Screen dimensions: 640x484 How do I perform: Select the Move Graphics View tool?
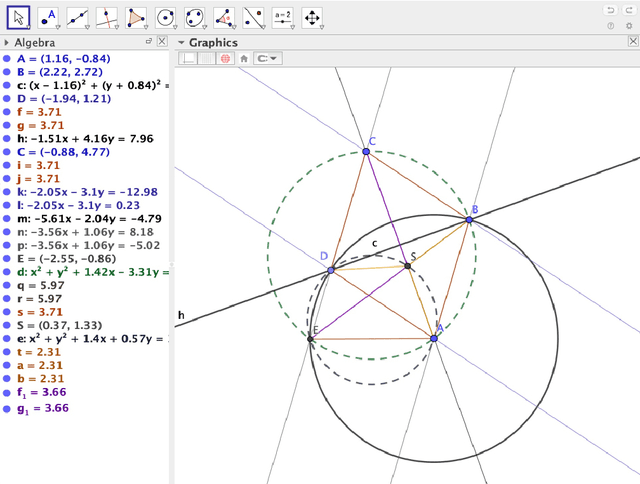point(312,17)
